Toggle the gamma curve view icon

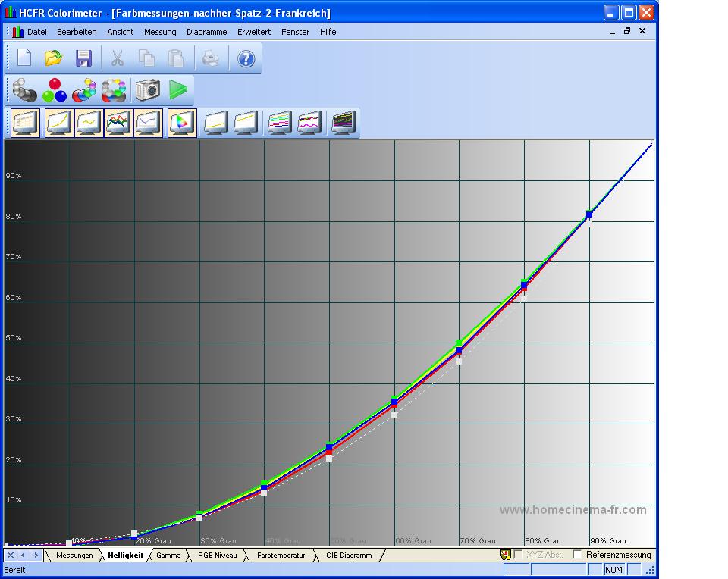89,123
